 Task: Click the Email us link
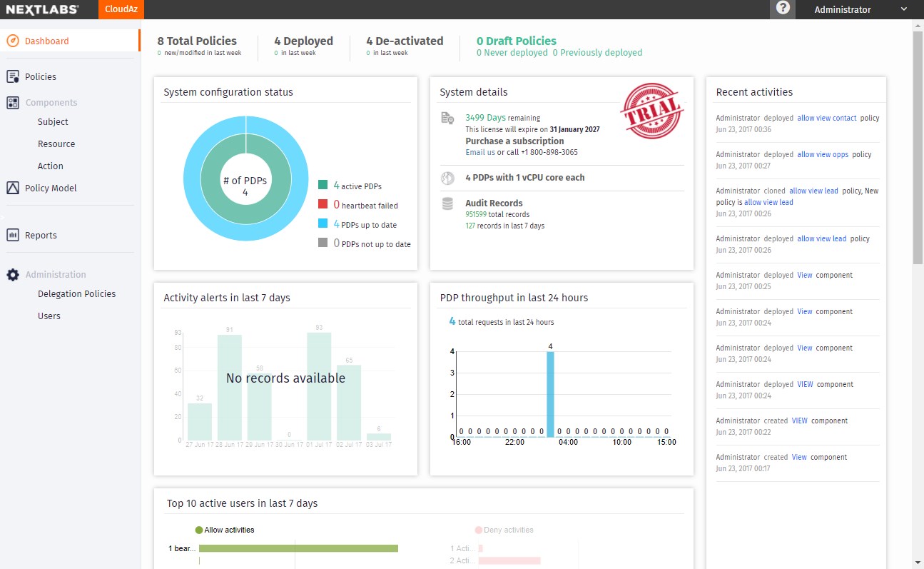pos(480,152)
